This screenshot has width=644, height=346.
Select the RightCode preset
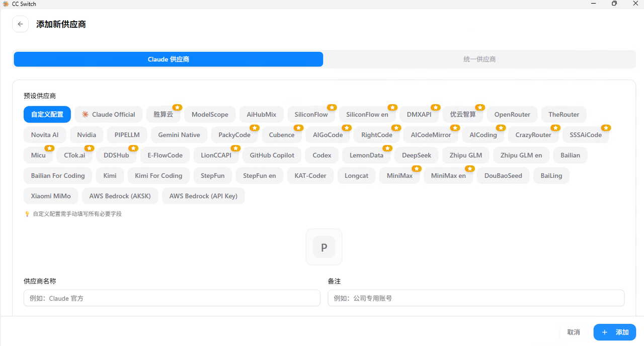[377, 135]
